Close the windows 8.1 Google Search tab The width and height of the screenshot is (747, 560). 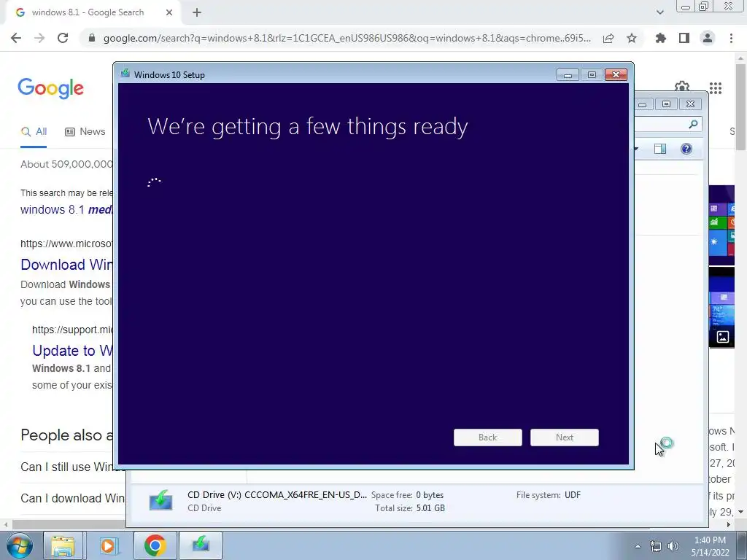[169, 13]
